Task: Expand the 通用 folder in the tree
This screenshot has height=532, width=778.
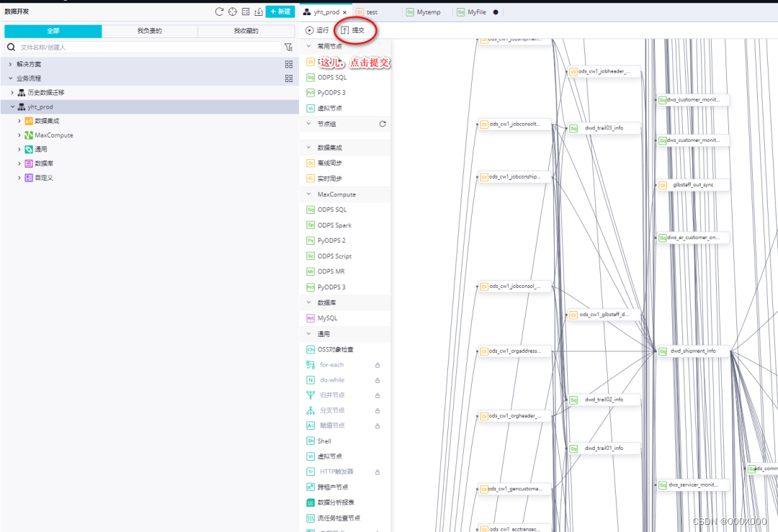Action: pyautogui.click(x=19, y=149)
